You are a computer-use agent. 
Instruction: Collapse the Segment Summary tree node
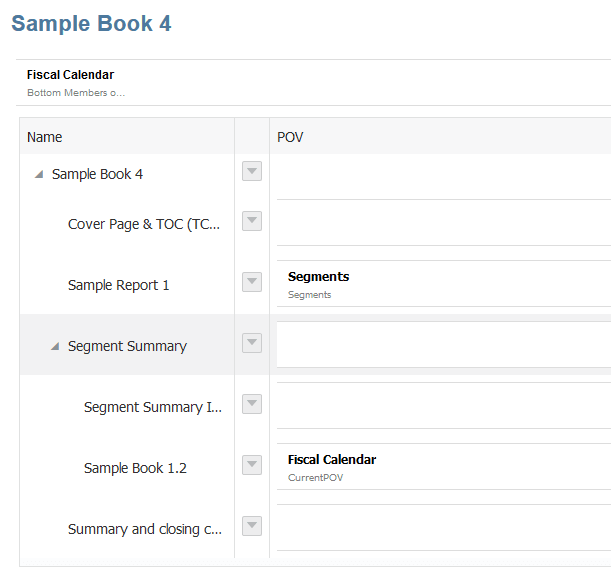tap(55, 347)
